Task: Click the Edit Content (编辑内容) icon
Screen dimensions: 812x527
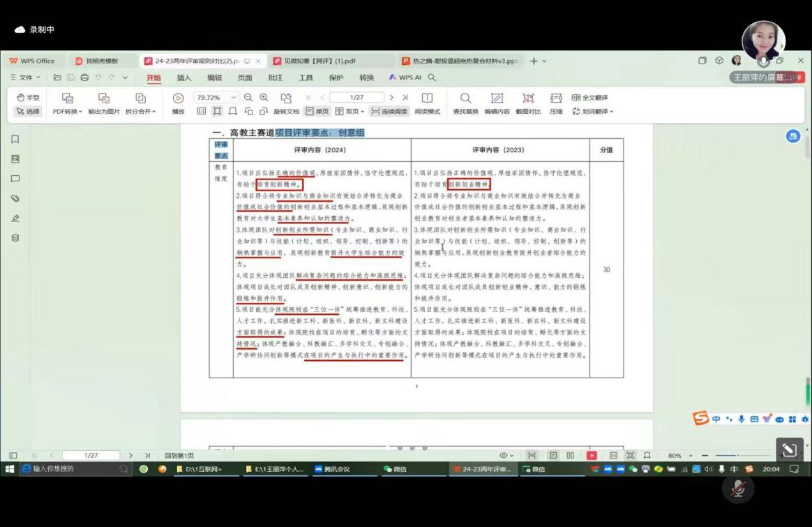Action: pos(497,98)
